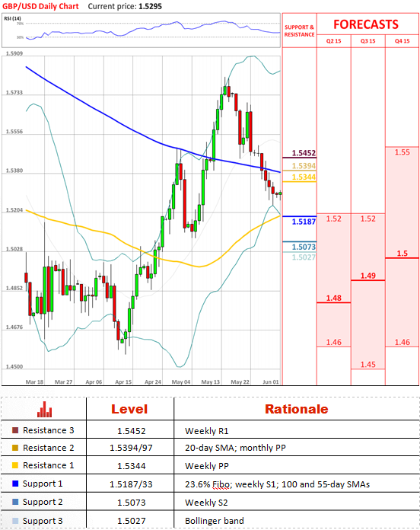The image size is (420, 530).
Task: Select the Support 3 light blue swatch
Action: [15, 521]
